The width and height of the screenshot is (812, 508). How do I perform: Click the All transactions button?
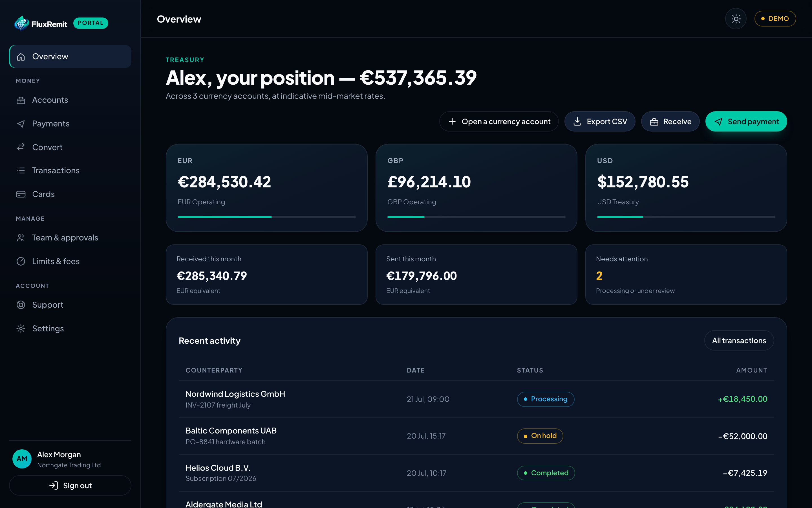[739, 341]
